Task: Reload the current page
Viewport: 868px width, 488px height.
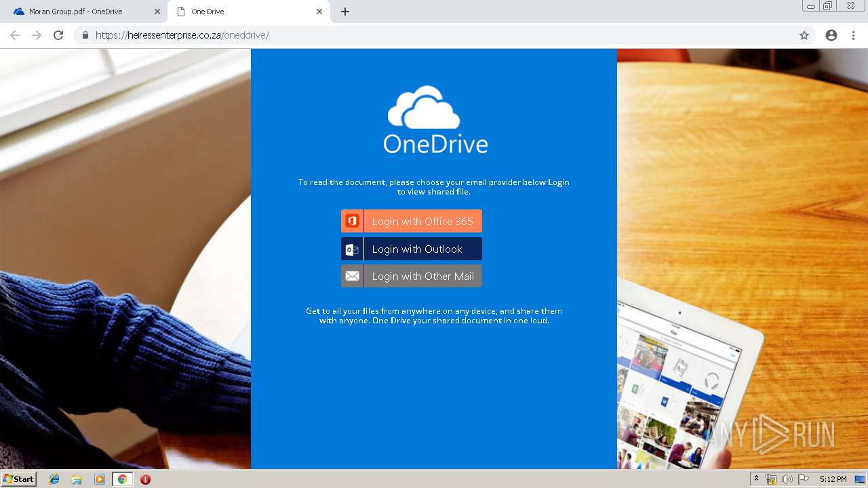Action: 58,35
